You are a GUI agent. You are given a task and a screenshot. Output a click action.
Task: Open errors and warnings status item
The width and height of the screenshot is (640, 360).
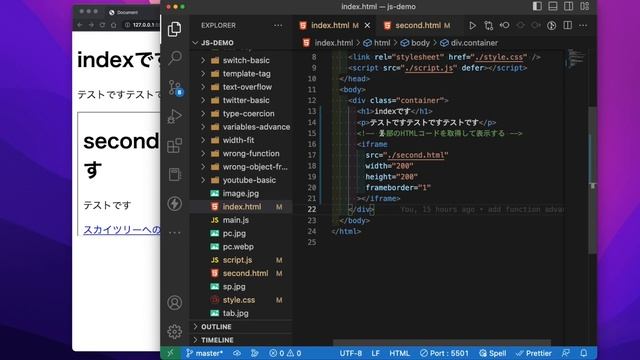click(285, 353)
